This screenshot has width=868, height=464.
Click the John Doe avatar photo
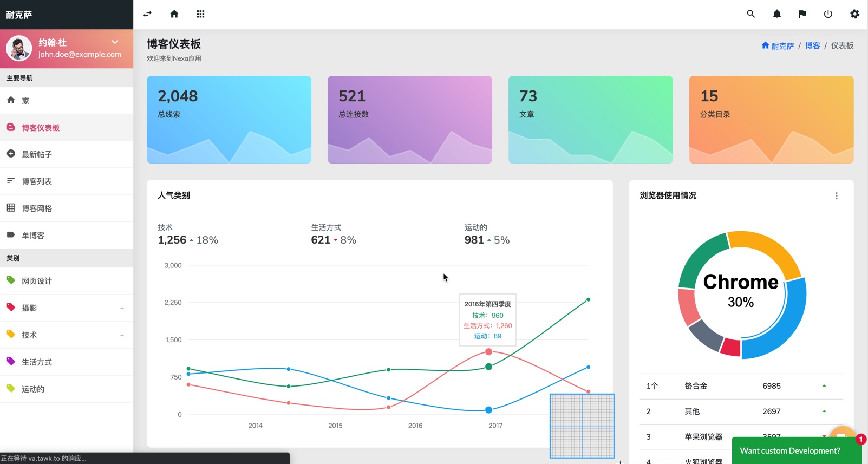[x=19, y=48]
